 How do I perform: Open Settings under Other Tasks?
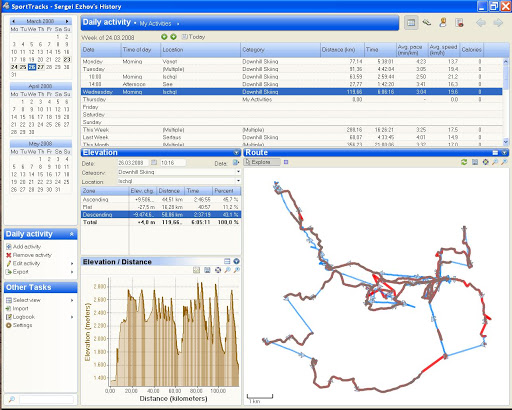[x=19, y=325]
